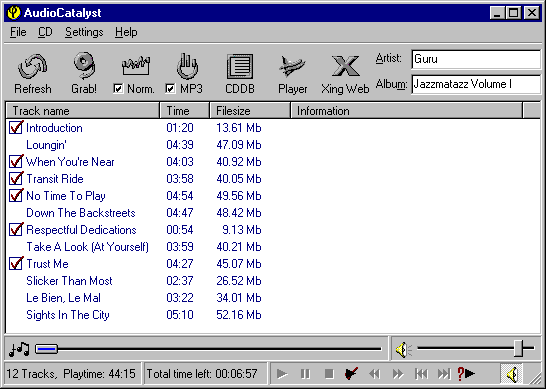This screenshot has height=389, width=546.
Task: Click the track position slider thumb
Action: pos(46,349)
